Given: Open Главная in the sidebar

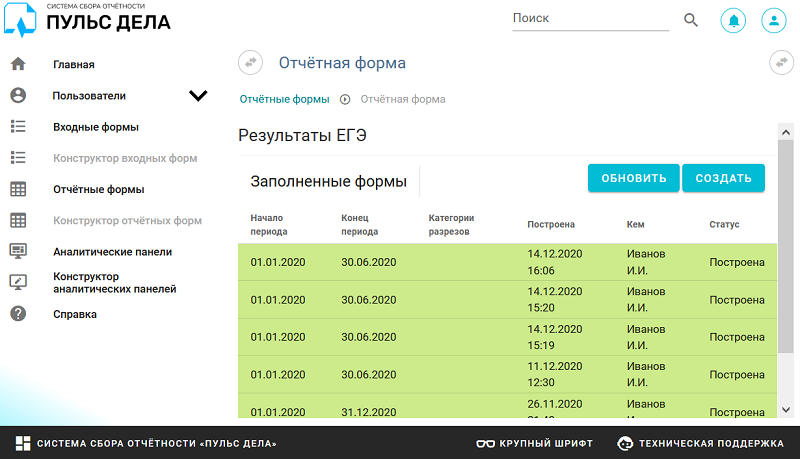Looking at the screenshot, I should click(74, 65).
